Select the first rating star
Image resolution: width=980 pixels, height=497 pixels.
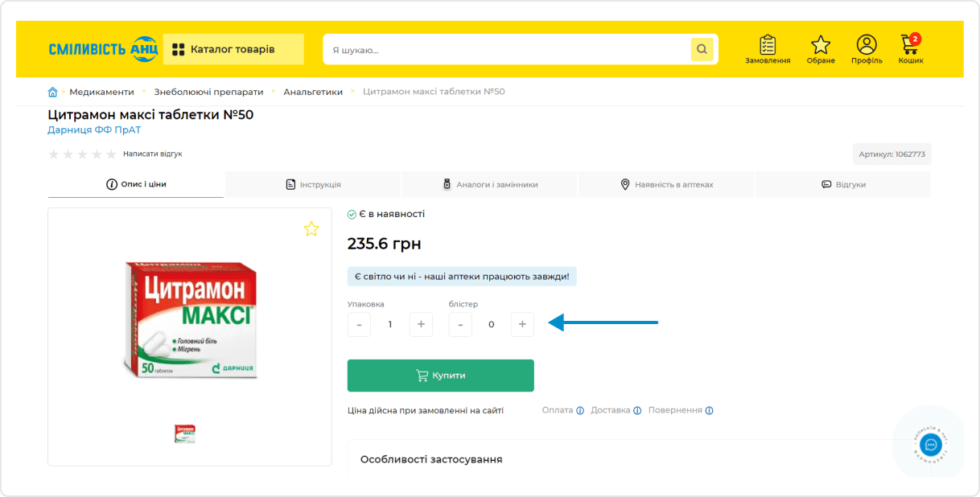53,154
